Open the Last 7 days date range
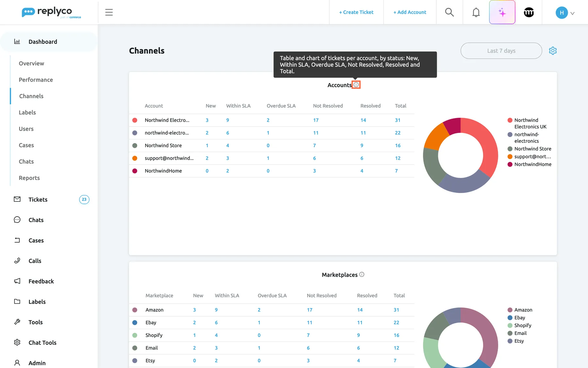The image size is (588, 368). pyautogui.click(x=501, y=51)
